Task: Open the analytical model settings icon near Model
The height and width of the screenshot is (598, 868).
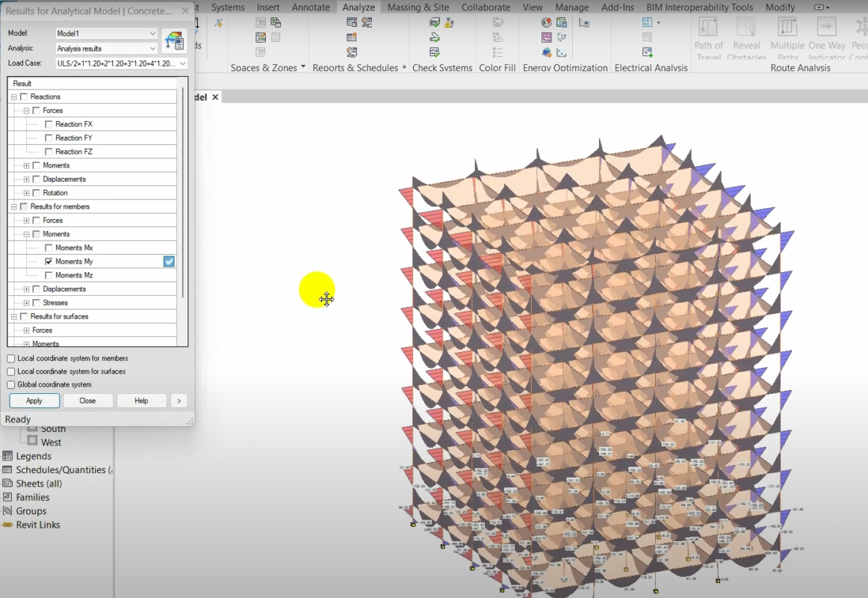Action: pyautogui.click(x=174, y=41)
